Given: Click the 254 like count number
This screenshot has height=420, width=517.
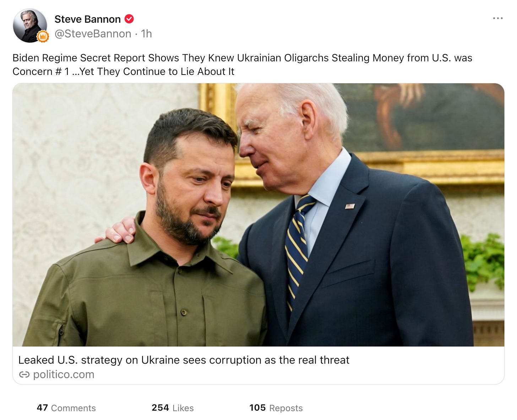Looking at the screenshot, I should tap(160, 408).
